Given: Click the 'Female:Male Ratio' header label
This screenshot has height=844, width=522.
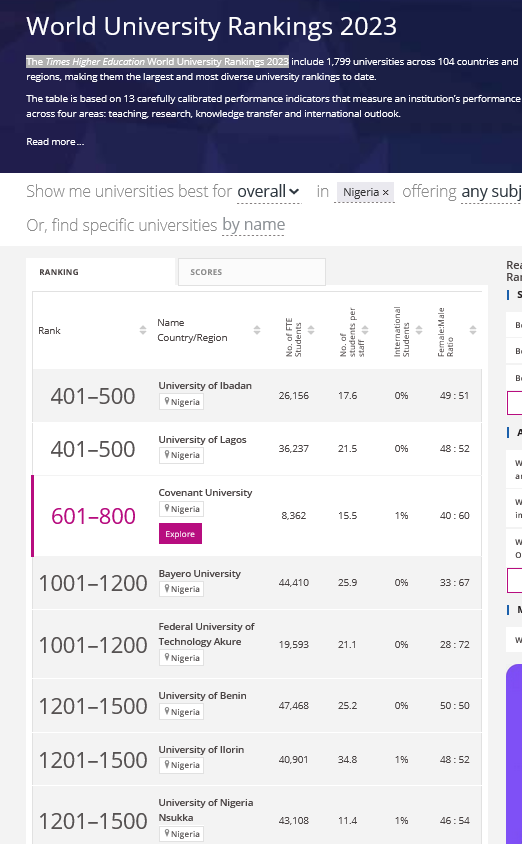Looking at the screenshot, I should coord(445,332).
